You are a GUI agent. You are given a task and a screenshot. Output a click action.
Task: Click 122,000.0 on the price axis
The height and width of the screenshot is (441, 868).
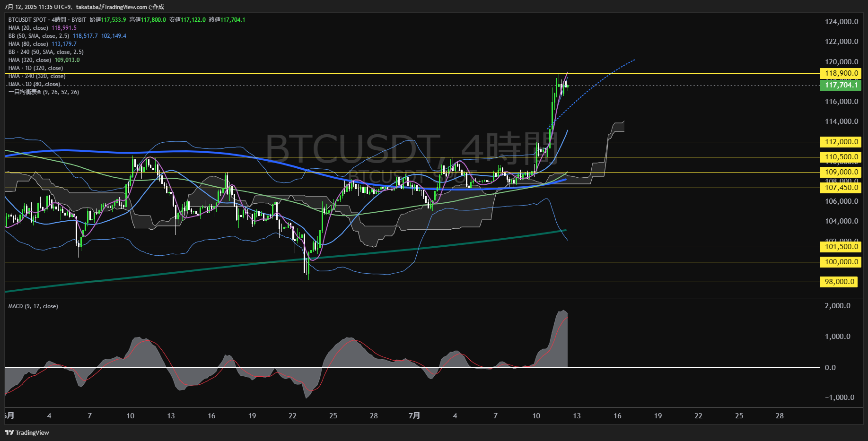click(x=842, y=42)
